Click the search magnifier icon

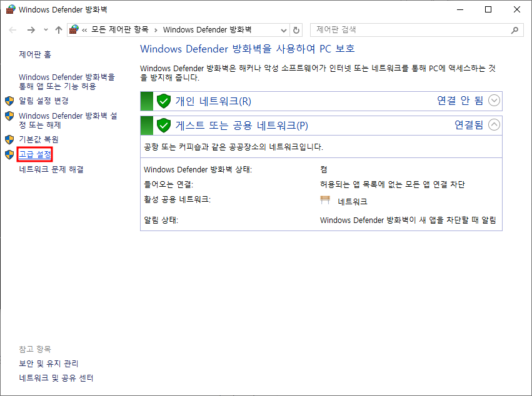point(514,30)
